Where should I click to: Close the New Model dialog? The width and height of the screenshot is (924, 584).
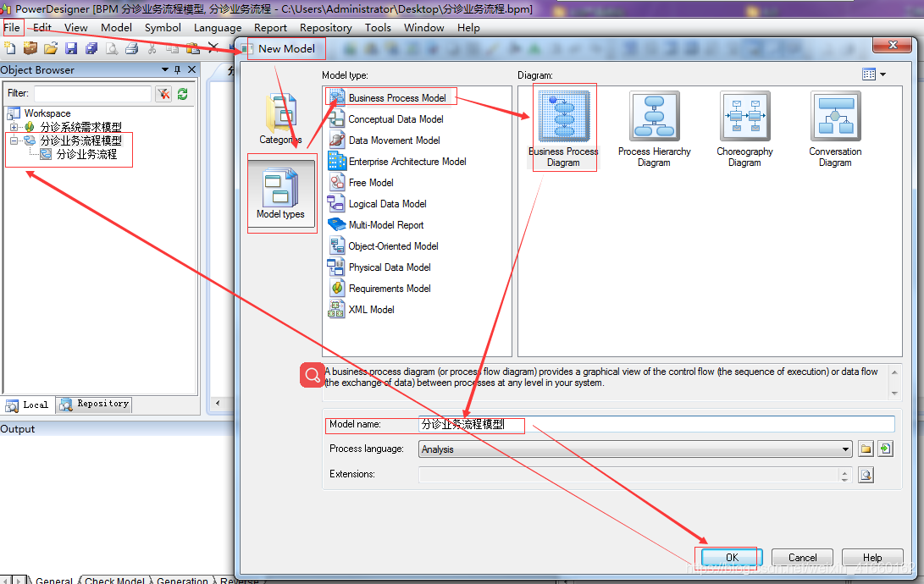coord(893,45)
